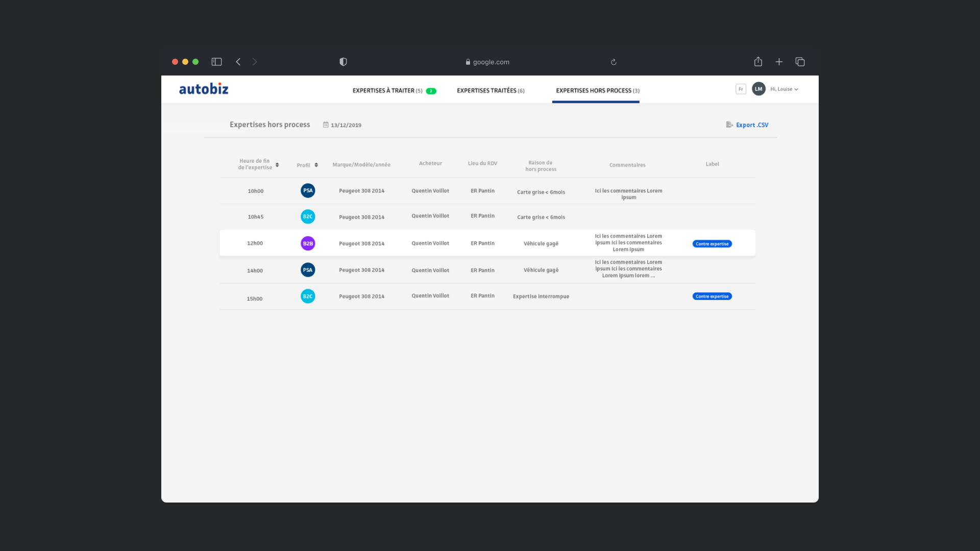Click the autobiz logo
Screen dimensions: 980x551
(x=204, y=89)
